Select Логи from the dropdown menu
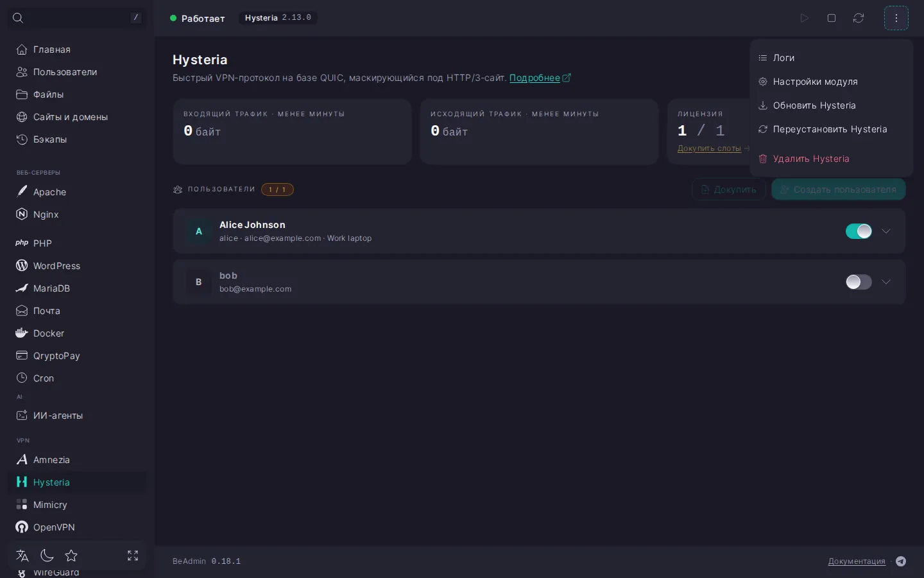The width and height of the screenshot is (924, 578). 831,58
